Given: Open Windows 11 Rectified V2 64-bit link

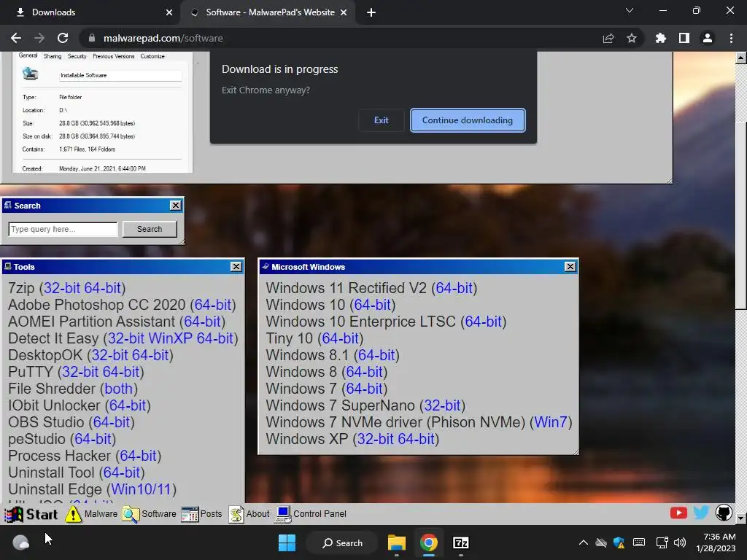Looking at the screenshot, I should pyautogui.click(x=454, y=287).
